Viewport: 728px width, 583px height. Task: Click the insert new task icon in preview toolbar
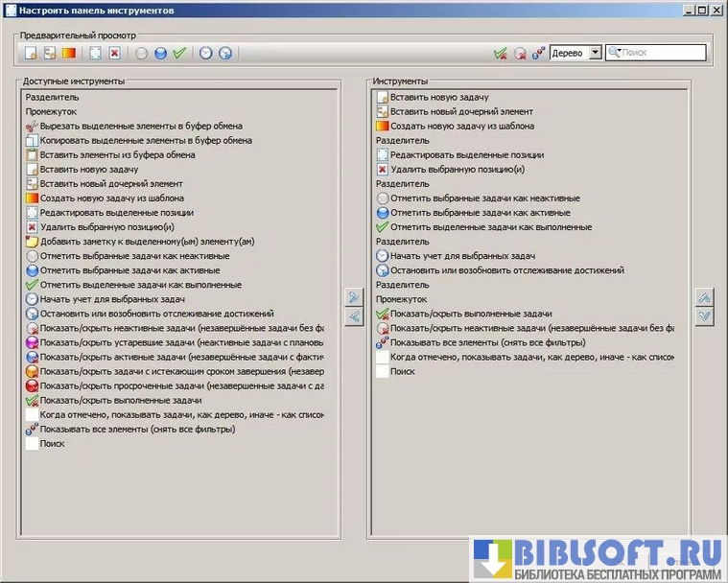[31, 54]
